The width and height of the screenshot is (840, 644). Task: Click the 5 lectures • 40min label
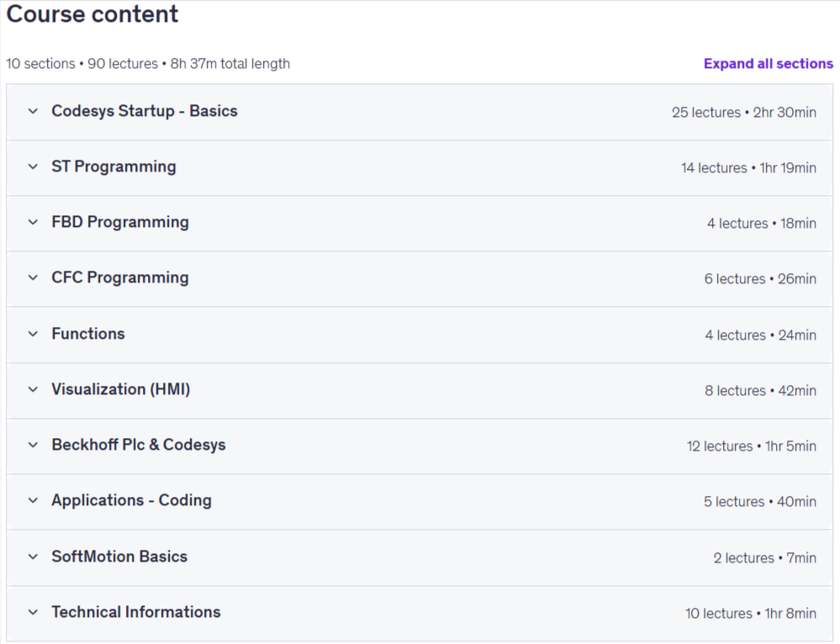[760, 502]
